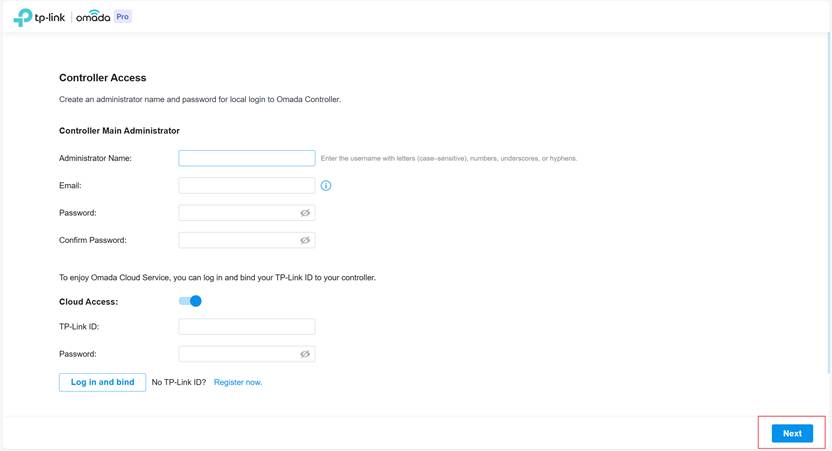Proceed with the Next button

[x=792, y=433]
